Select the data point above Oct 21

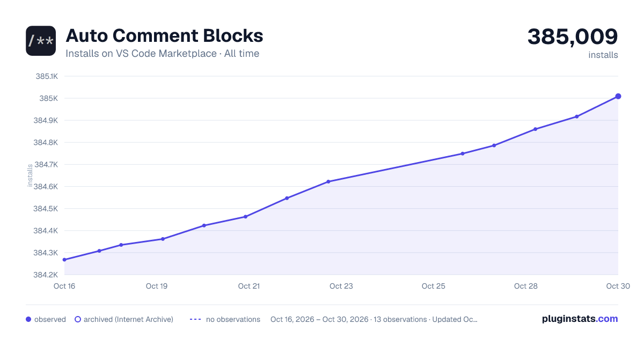245,217
